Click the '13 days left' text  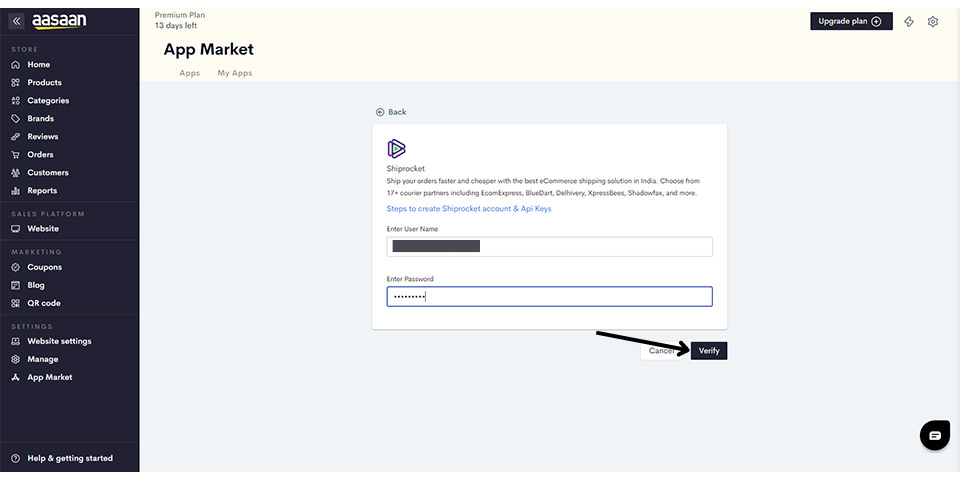coord(176,26)
